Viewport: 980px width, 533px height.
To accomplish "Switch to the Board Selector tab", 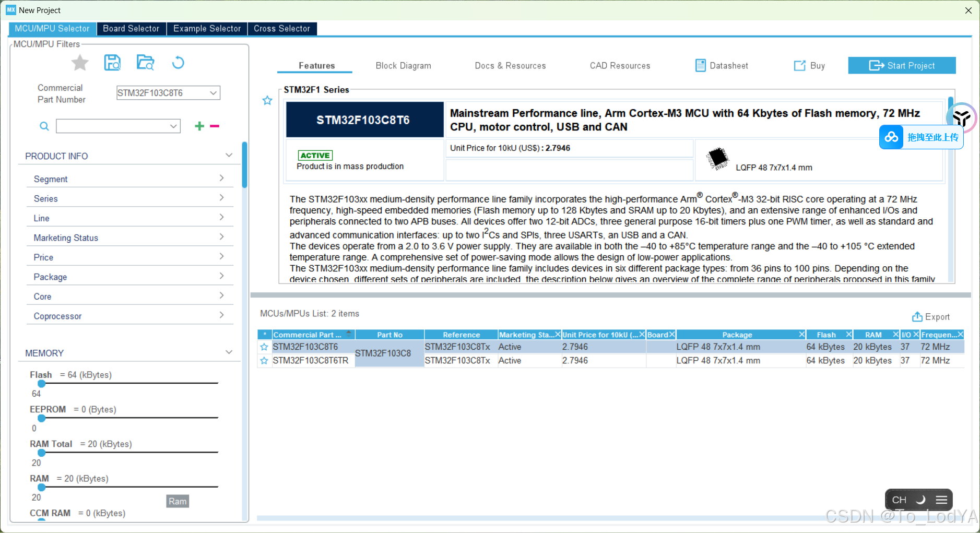I will (131, 29).
